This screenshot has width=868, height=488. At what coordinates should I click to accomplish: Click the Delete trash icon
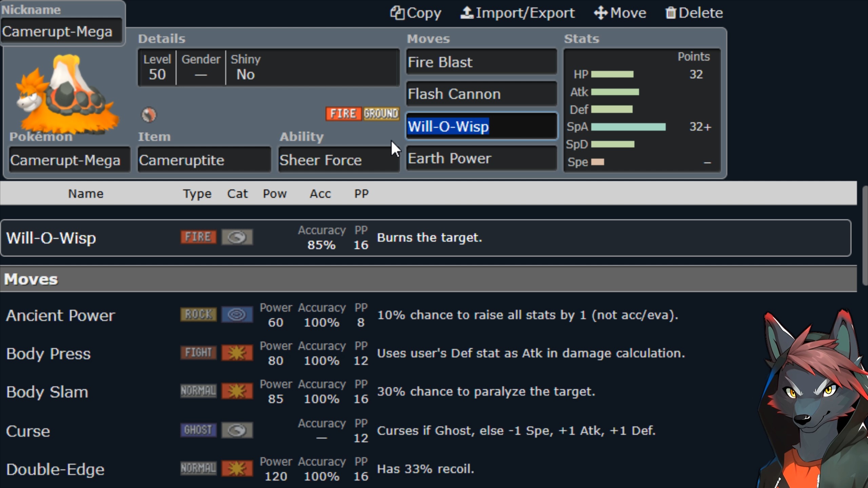tap(670, 13)
